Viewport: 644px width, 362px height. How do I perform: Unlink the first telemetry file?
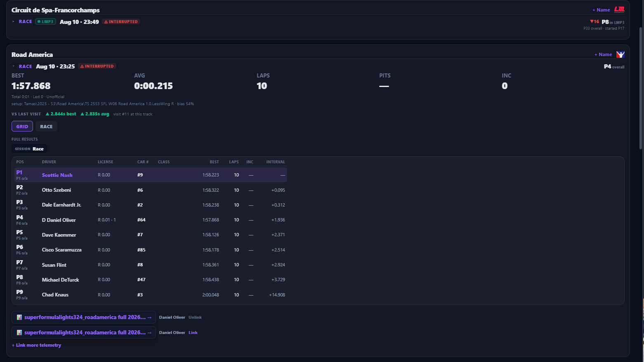195,317
